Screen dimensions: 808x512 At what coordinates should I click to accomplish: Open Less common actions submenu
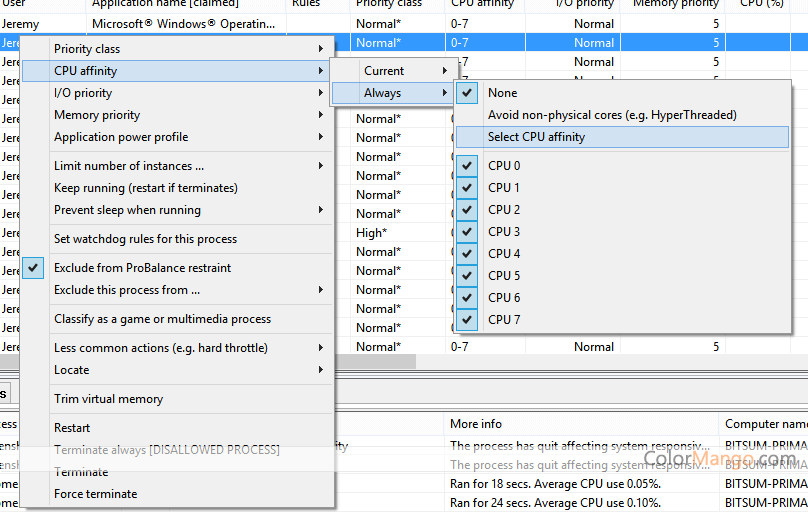pos(177,348)
